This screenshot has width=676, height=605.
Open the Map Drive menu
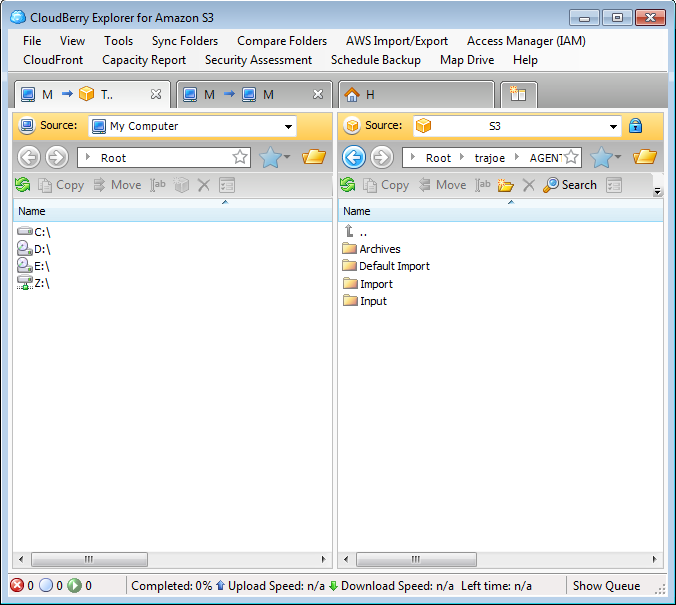tap(467, 60)
